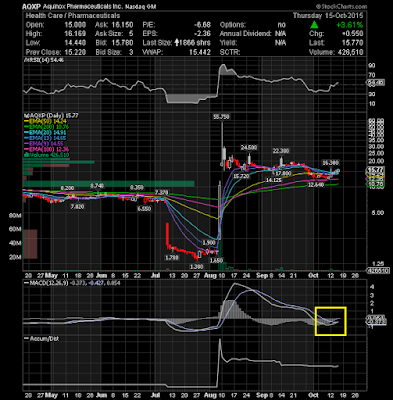Click the green 10.76 EMA axis tag
393x400 pixels.
point(375,184)
